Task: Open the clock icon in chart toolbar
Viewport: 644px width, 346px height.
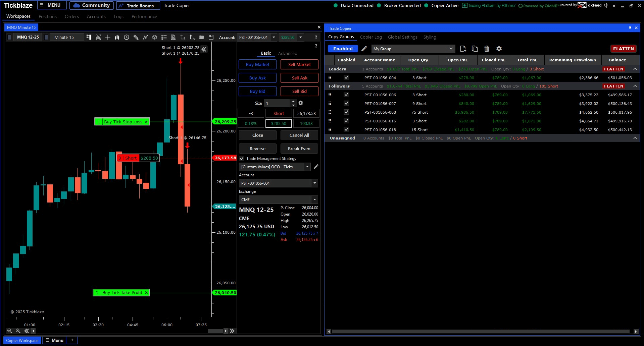Action: coord(127,37)
